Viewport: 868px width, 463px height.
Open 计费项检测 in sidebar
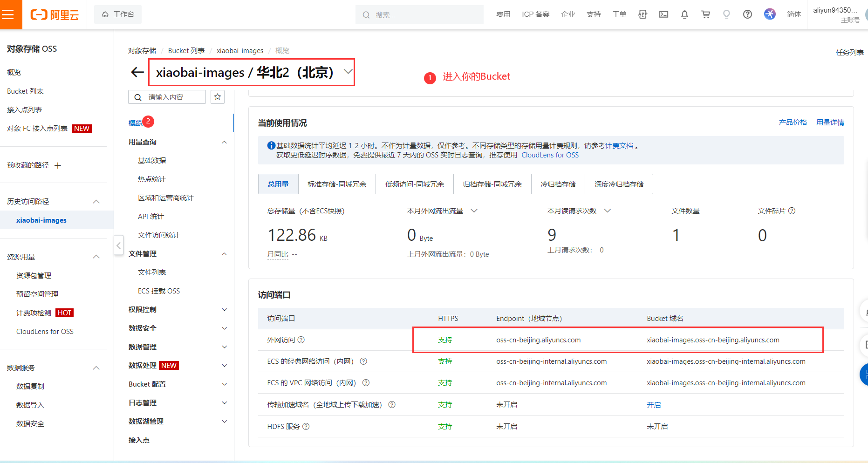pos(34,313)
